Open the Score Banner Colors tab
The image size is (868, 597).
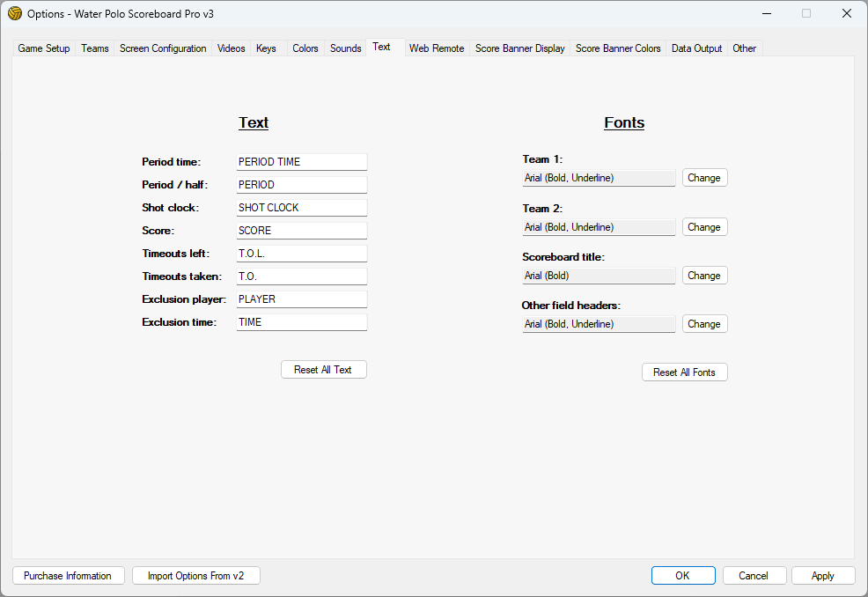pyautogui.click(x=618, y=48)
